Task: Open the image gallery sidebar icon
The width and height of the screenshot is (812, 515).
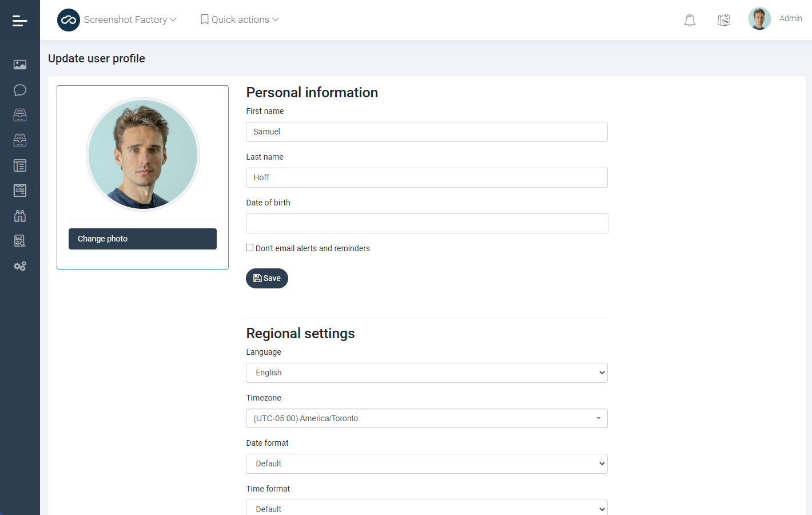Action: 20,65
